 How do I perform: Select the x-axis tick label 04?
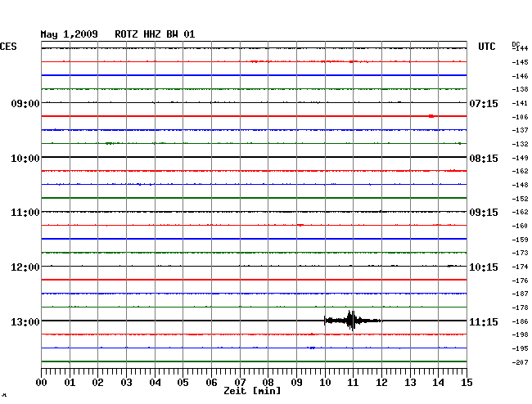tap(155, 383)
